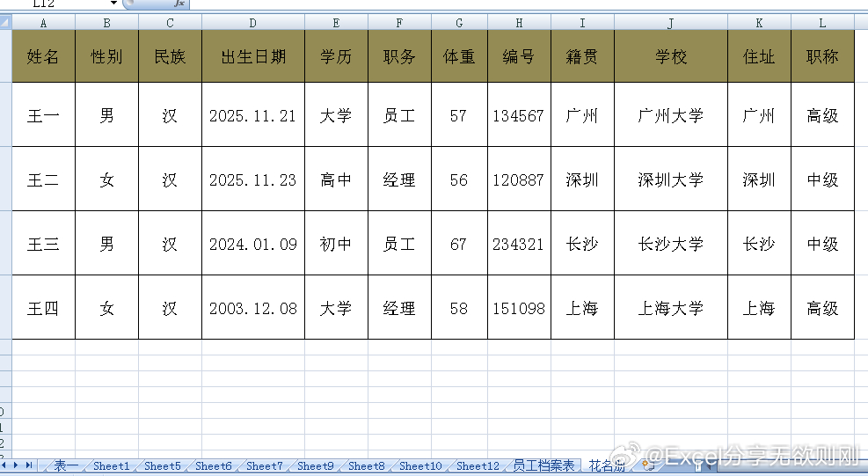The height and width of the screenshot is (476, 868).
Task: Select the weight cell 67
Action: click(459, 243)
